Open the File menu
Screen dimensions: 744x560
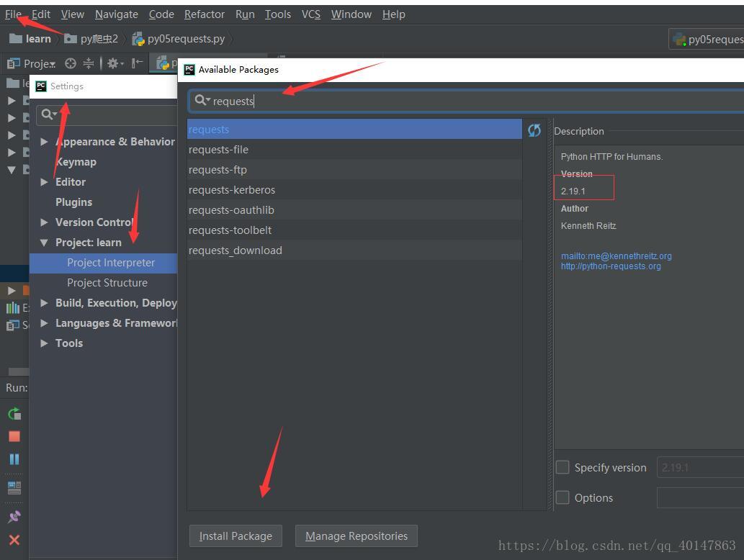[x=13, y=14]
